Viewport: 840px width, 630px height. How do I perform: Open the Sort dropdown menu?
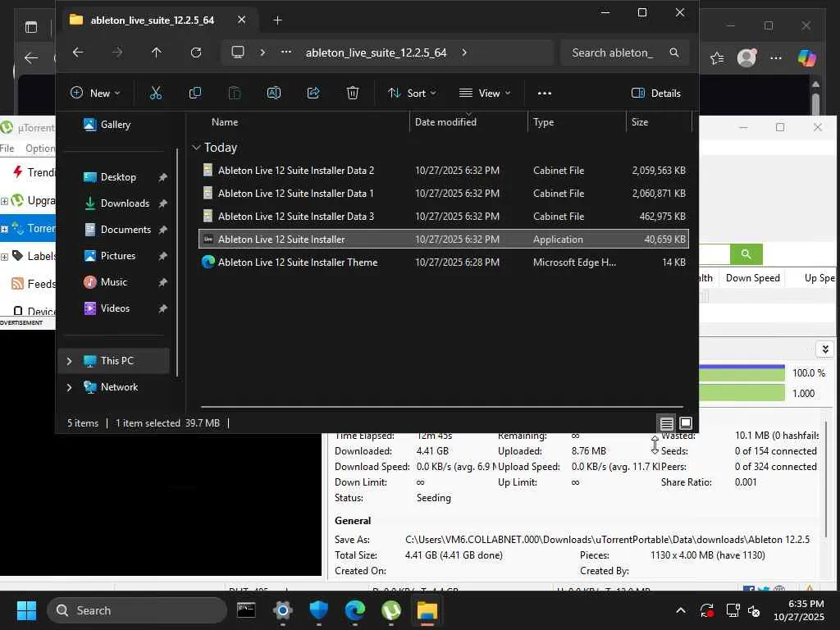412,94
